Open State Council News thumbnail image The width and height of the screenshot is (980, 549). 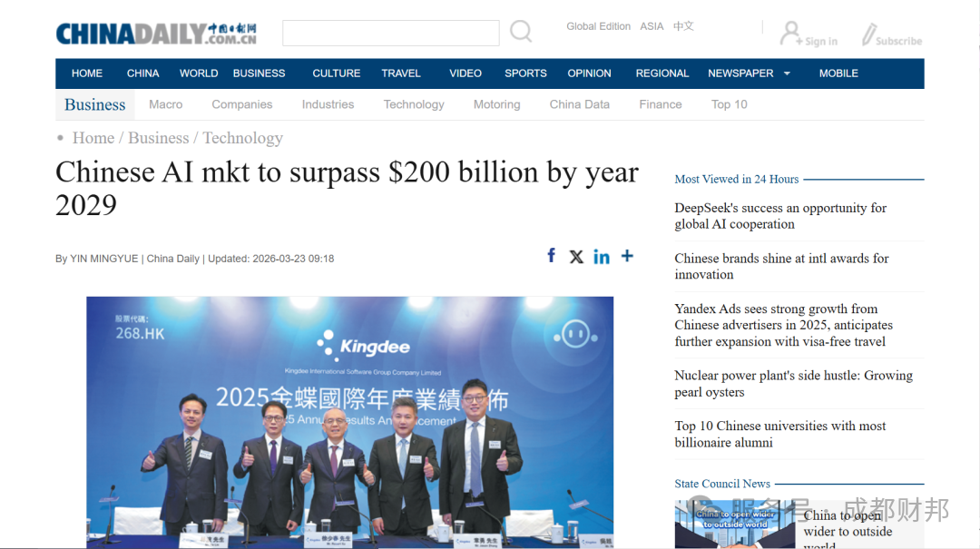click(x=735, y=524)
